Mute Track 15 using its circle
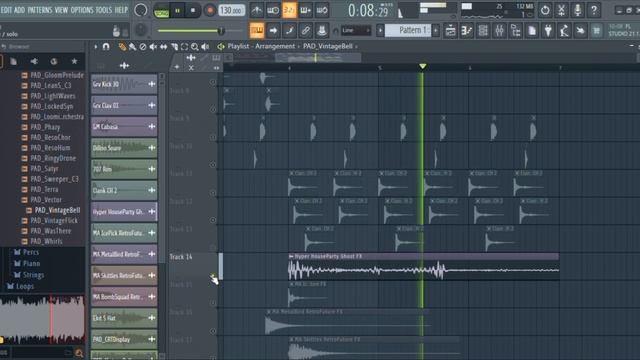Image resolution: width=640 pixels, height=360 pixels. point(213,303)
